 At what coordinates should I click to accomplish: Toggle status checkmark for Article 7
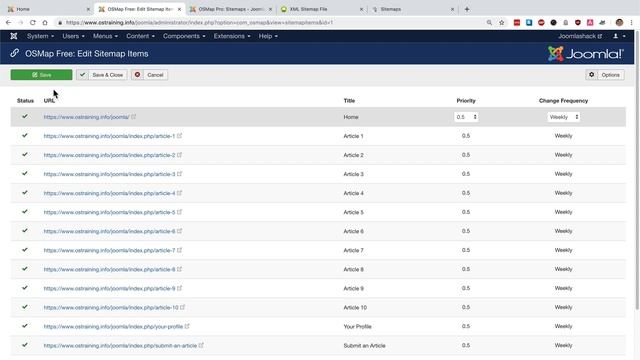click(x=25, y=250)
